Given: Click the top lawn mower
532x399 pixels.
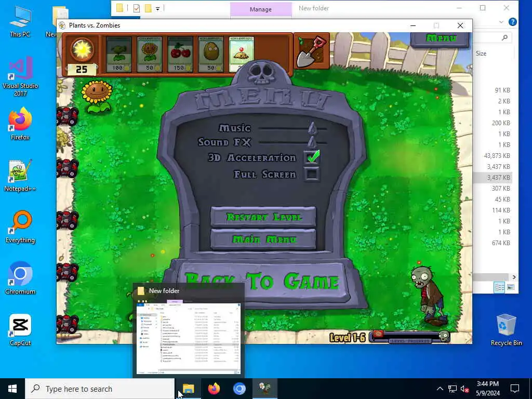Looking at the screenshot, I should (67, 116).
